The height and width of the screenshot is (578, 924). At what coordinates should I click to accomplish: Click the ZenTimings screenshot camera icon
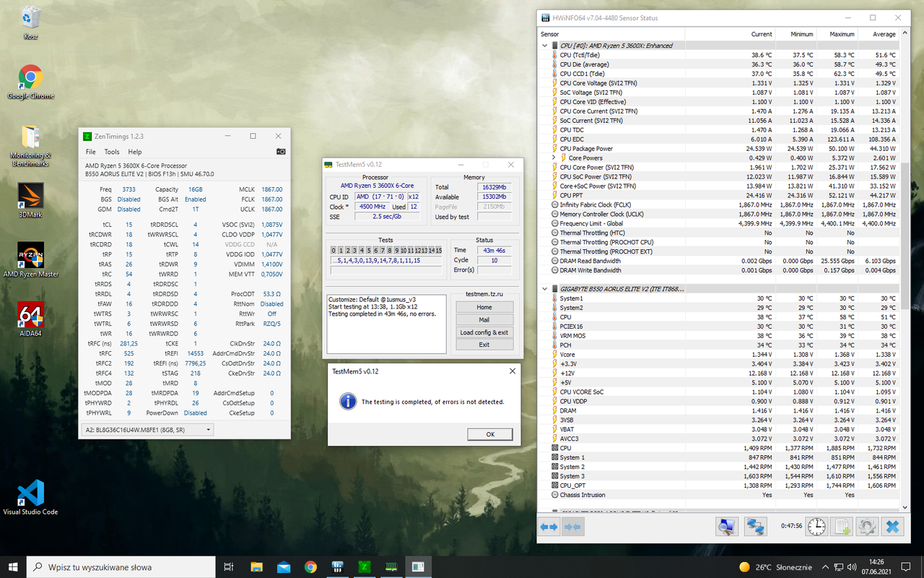[x=281, y=152]
